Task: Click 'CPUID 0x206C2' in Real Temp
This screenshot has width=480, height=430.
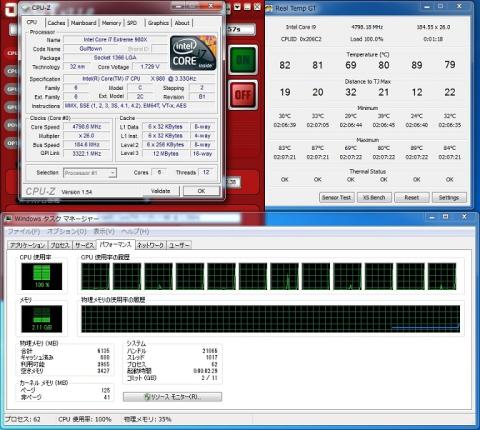Action: (x=301, y=39)
